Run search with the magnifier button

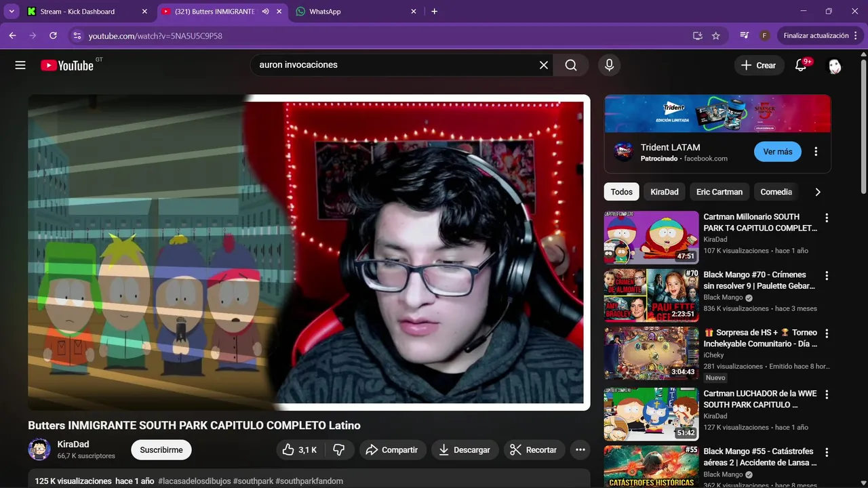point(571,65)
